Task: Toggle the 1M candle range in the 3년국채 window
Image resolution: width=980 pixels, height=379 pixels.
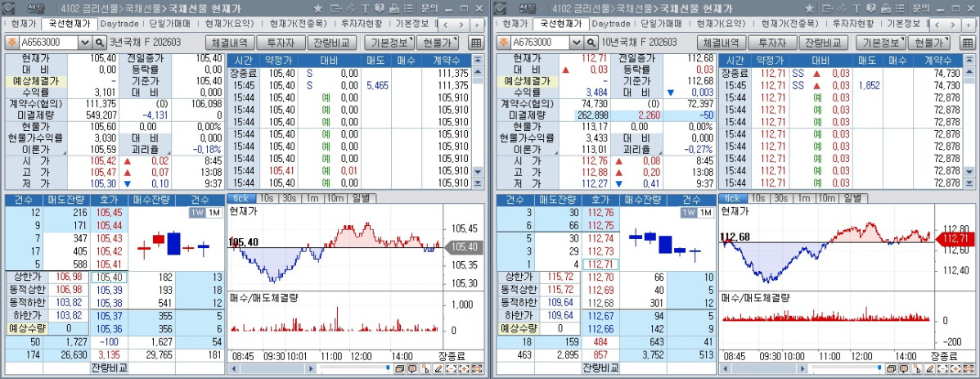Action: [214, 213]
